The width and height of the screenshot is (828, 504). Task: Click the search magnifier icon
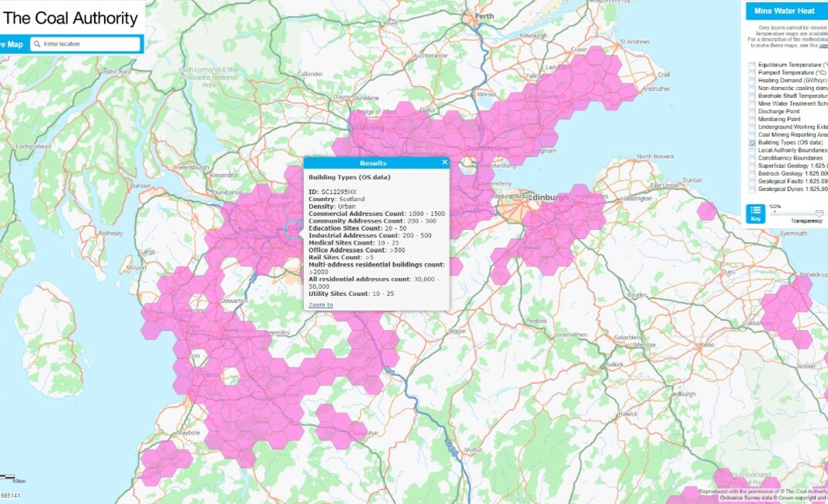[36, 45]
